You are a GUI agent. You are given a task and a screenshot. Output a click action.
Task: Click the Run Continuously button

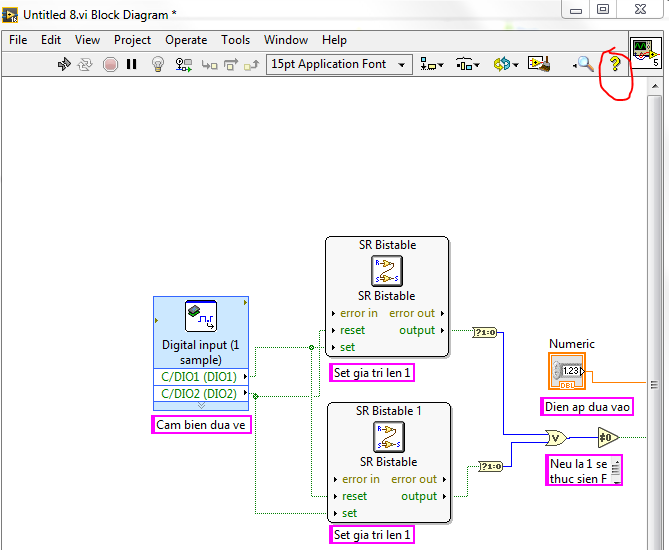click(x=86, y=64)
